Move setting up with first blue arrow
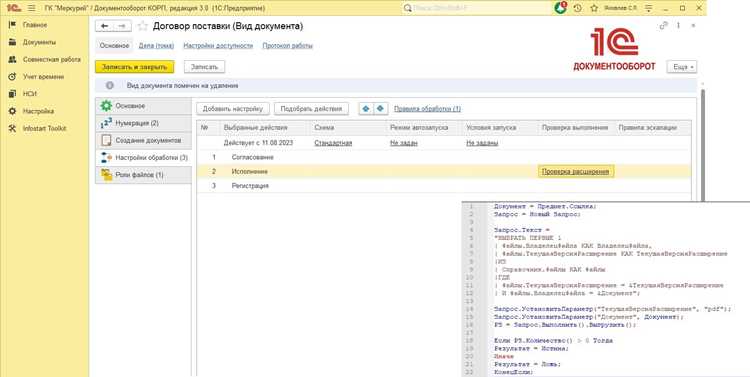 (366, 109)
